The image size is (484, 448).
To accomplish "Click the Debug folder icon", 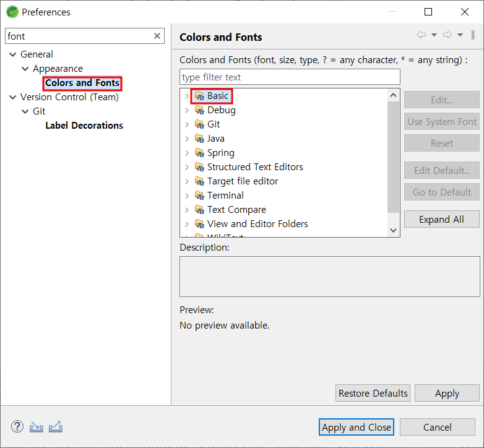I will 199,110.
